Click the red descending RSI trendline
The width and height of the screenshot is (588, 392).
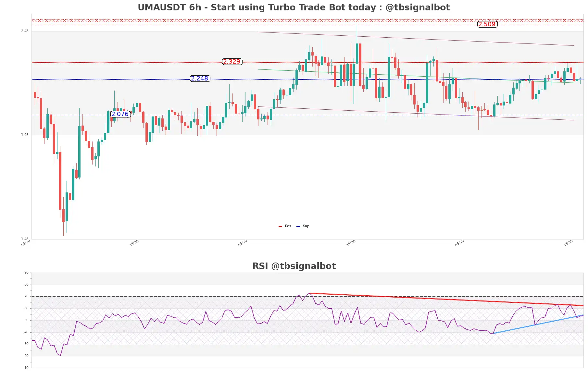pyautogui.click(x=446, y=300)
